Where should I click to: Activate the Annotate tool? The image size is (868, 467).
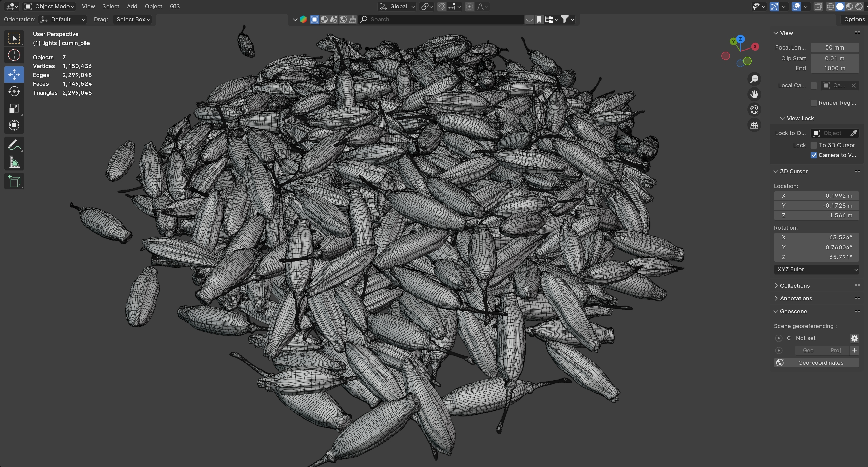point(14,145)
